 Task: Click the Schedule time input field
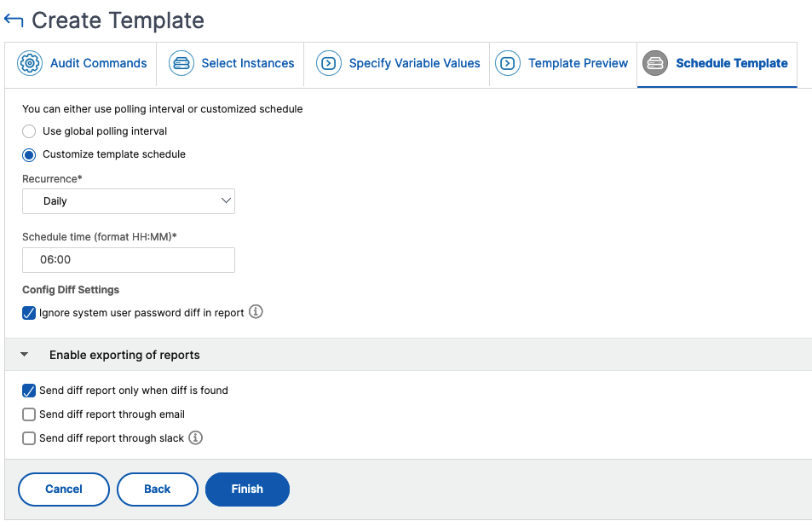coord(129,259)
